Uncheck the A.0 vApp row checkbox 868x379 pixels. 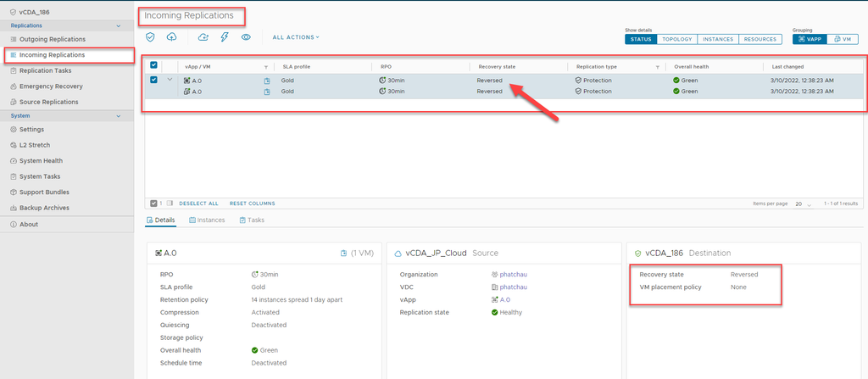pos(153,81)
